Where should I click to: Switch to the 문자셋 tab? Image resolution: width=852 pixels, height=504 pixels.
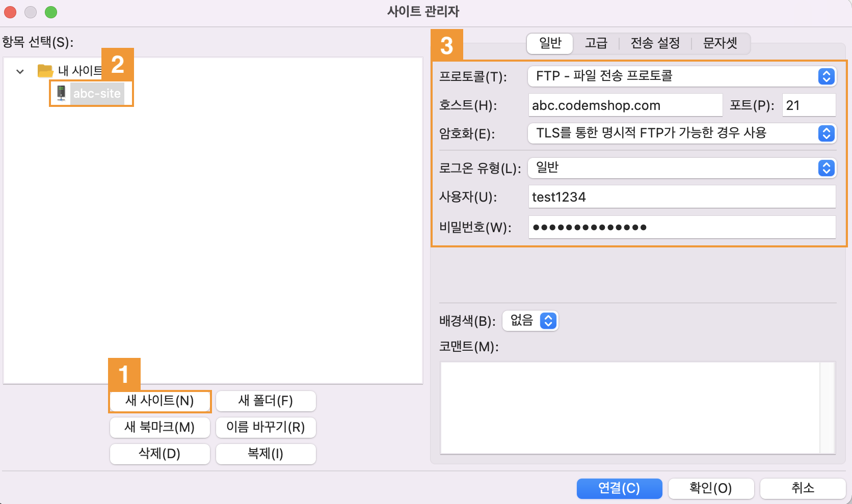[x=720, y=43]
